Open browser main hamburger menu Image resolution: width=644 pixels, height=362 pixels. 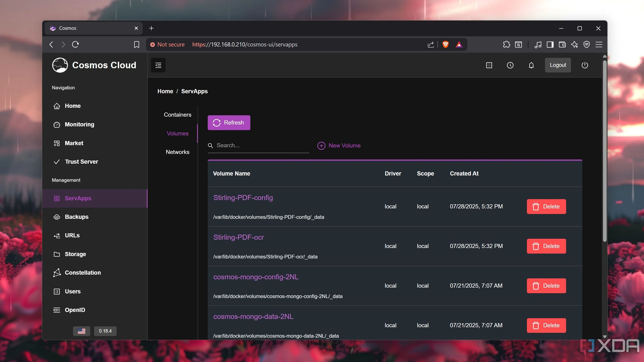point(599,44)
